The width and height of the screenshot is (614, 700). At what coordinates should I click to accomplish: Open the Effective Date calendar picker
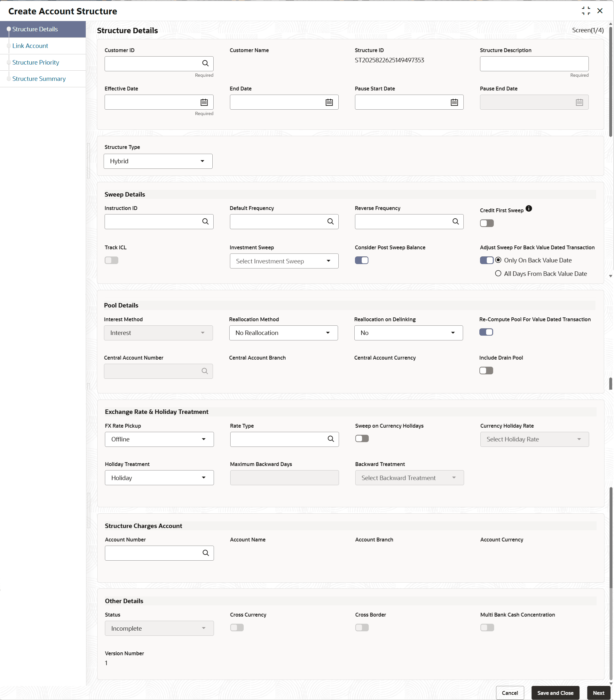click(204, 102)
